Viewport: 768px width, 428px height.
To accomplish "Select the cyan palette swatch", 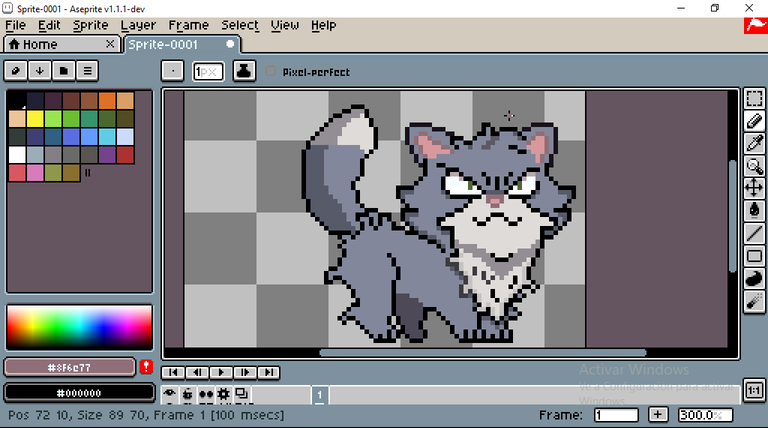I will point(107,137).
